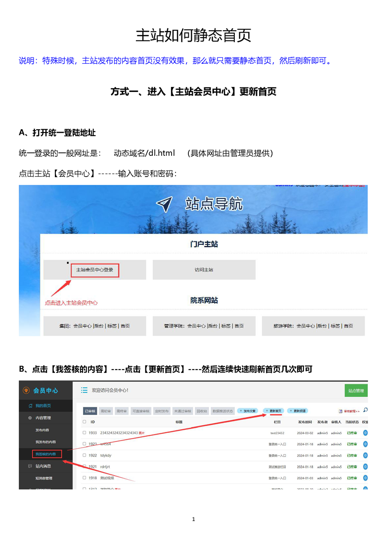The height and width of the screenshot is (555, 392).
Task: Switch to the 回收站 tab
Action: [x=203, y=411]
